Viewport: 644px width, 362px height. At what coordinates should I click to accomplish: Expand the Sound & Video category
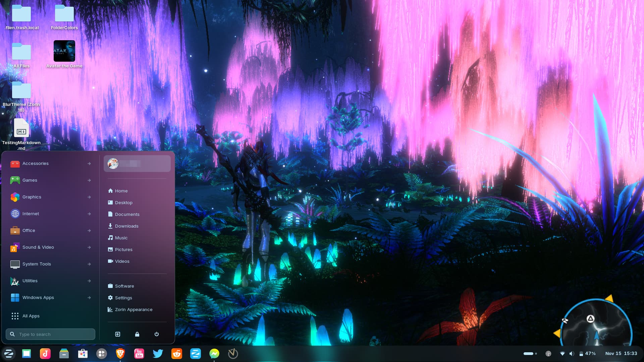[x=50, y=247]
